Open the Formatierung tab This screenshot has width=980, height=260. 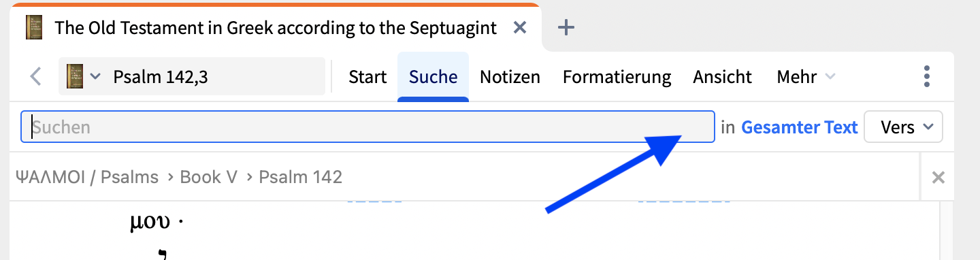617,77
